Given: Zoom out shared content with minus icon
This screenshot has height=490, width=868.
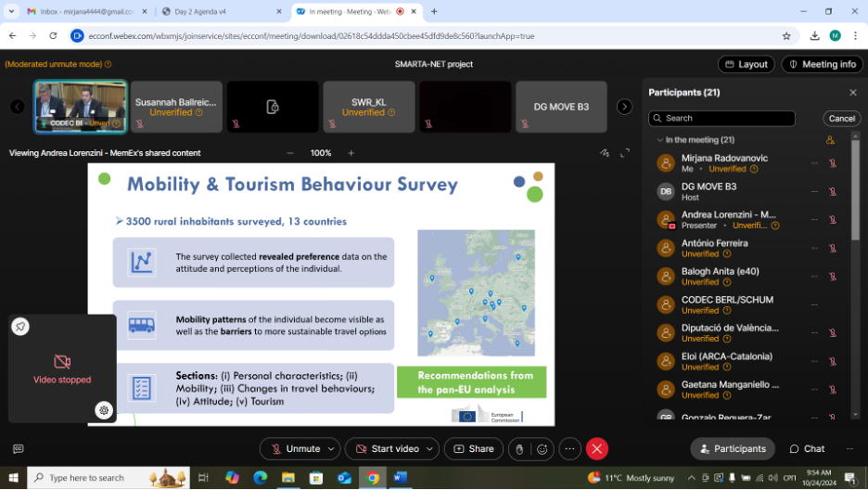Looking at the screenshot, I should click(x=290, y=153).
